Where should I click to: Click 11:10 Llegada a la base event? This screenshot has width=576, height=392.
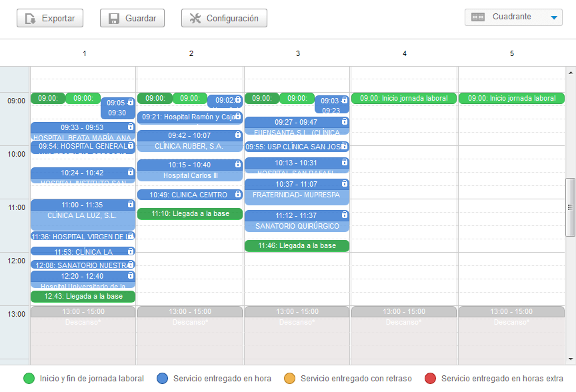pyautogui.click(x=190, y=214)
